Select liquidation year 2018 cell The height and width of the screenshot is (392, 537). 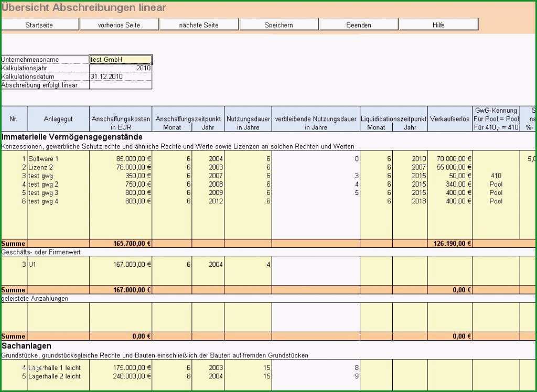tap(410, 201)
